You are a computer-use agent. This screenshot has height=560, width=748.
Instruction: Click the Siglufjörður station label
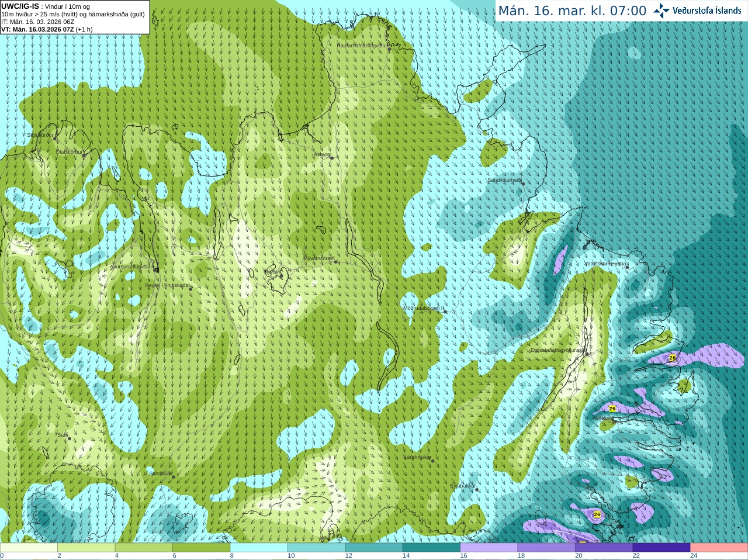click(40, 135)
